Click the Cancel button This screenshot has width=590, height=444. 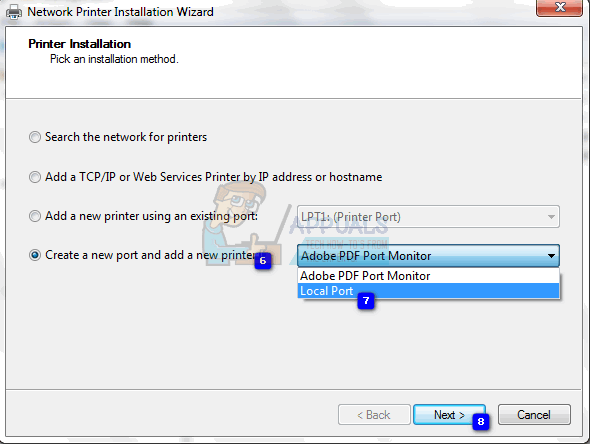tap(534, 415)
